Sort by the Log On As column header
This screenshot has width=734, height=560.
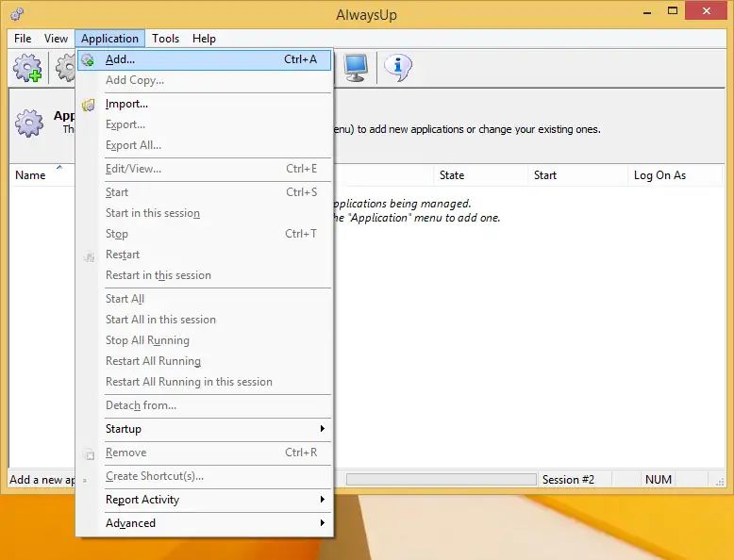pyautogui.click(x=676, y=175)
